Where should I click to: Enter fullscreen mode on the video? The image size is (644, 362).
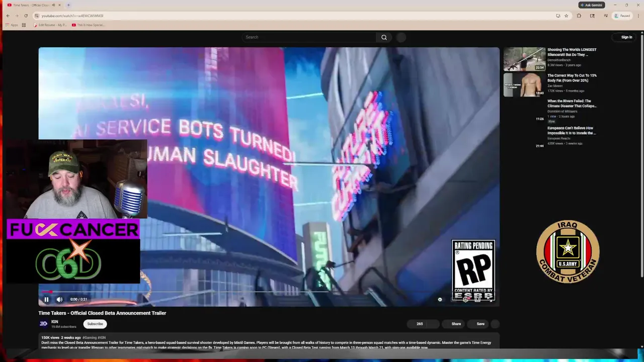(x=489, y=299)
